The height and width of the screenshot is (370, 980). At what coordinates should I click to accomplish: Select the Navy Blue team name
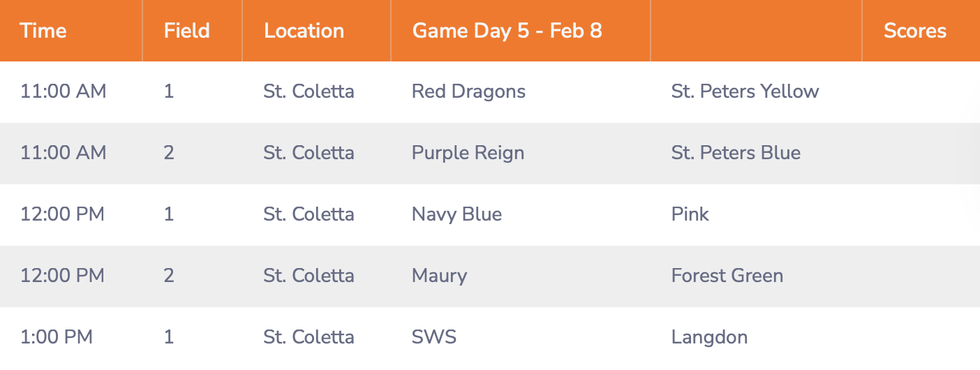coord(456,214)
